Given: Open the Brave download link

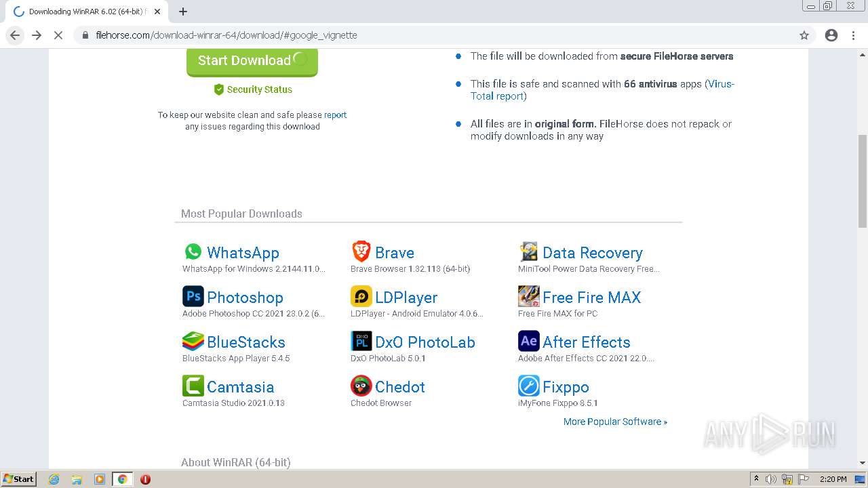Looking at the screenshot, I should [395, 253].
